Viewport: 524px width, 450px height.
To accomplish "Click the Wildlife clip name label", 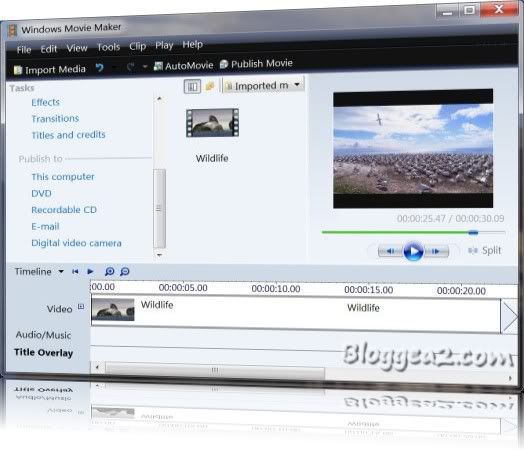I will [x=212, y=158].
